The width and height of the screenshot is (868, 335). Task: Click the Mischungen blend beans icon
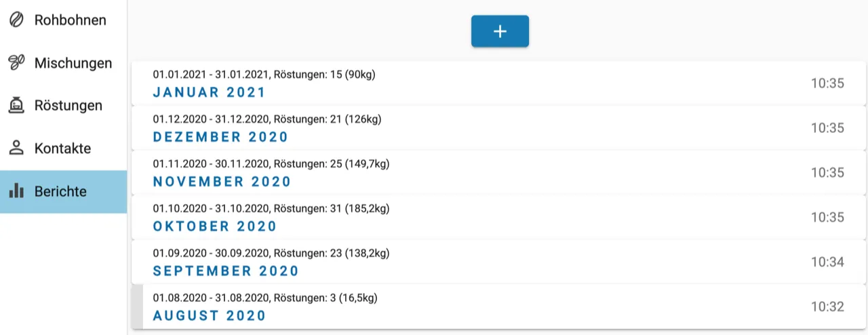[x=16, y=63]
